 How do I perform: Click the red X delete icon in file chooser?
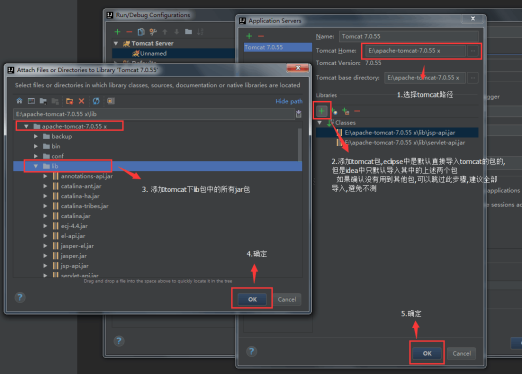81,101
